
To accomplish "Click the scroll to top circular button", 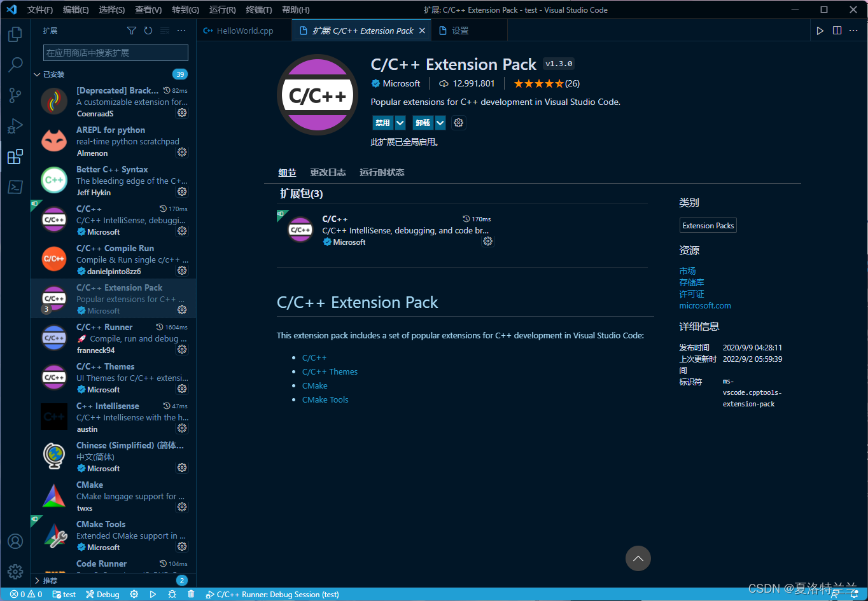I will 638,558.
